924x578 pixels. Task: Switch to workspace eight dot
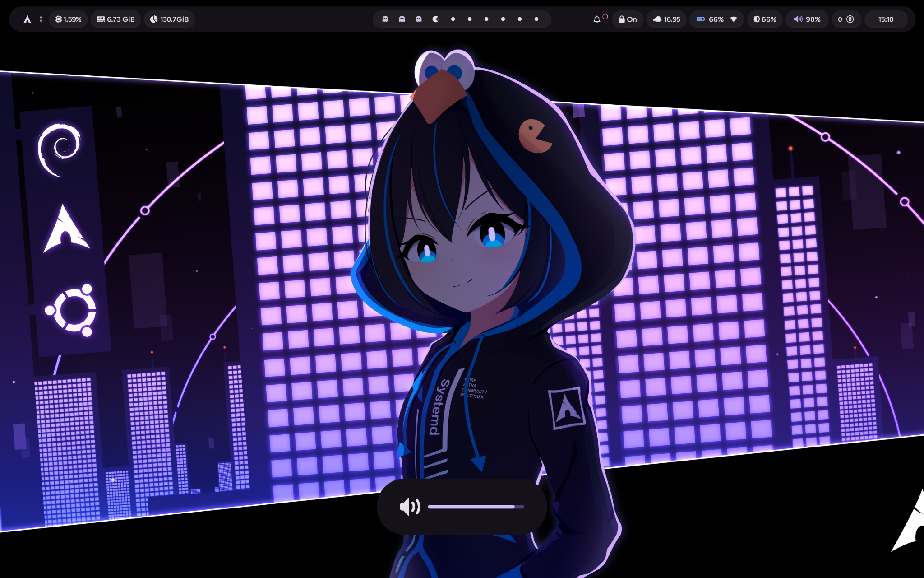coord(503,19)
